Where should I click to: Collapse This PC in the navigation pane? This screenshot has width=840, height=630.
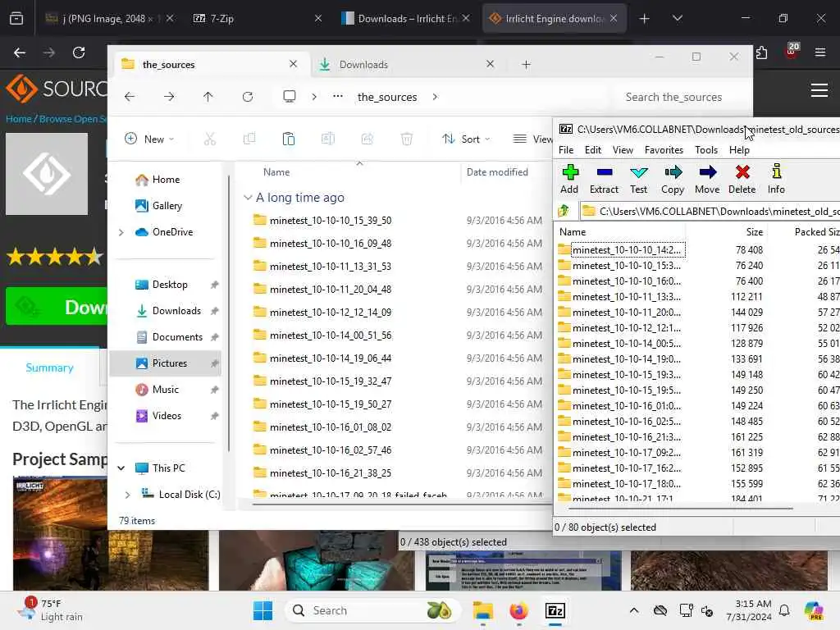point(121,468)
